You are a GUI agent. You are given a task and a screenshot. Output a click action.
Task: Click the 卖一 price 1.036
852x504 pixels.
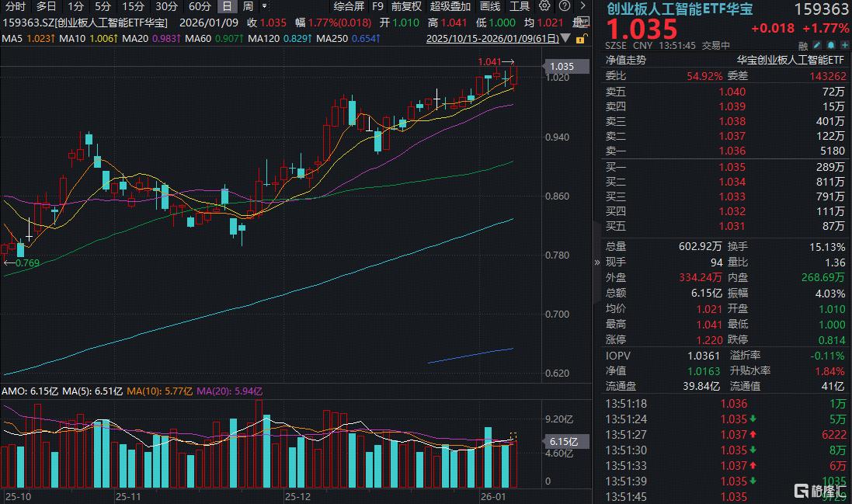tap(732, 151)
